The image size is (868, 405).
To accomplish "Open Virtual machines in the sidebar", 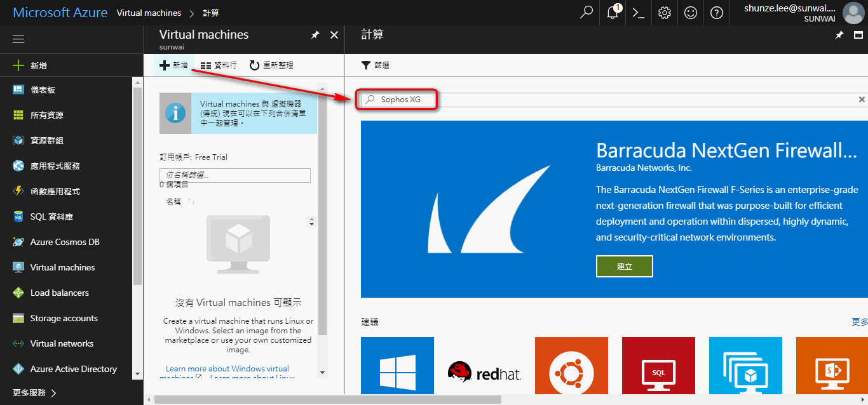I will click(x=67, y=267).
